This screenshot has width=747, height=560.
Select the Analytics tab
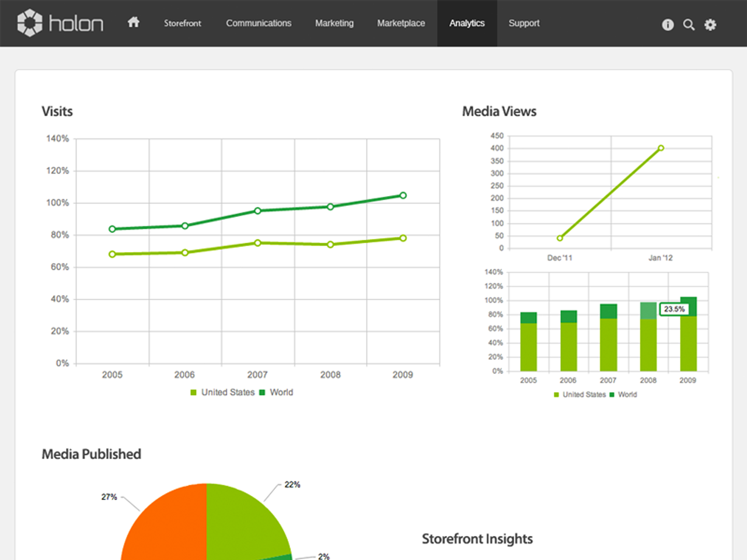tap(467, 23)
